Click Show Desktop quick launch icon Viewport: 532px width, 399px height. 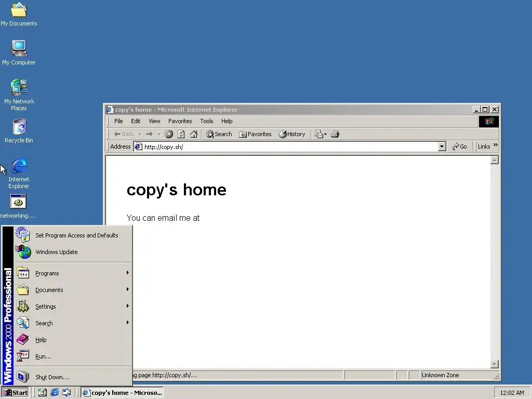coord(43,393)
